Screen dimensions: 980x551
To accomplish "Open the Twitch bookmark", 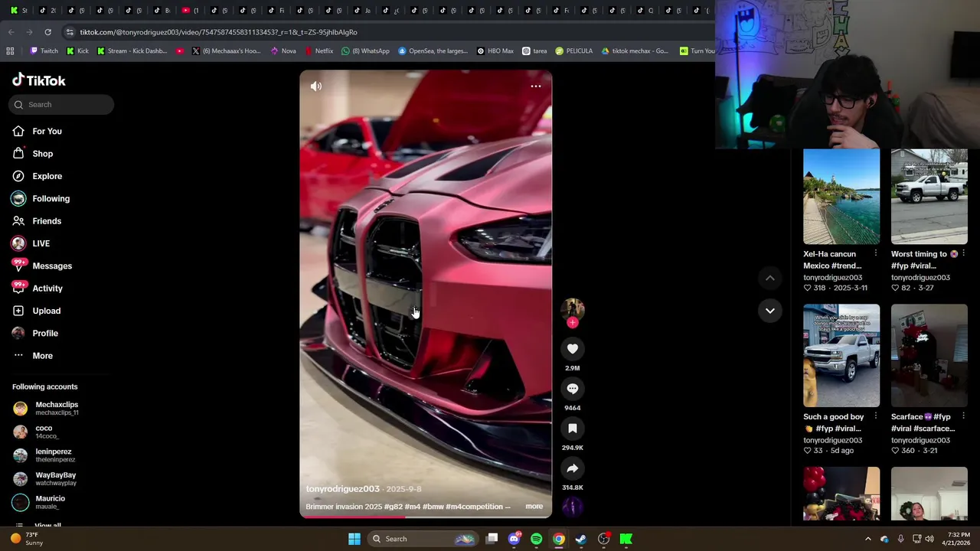I will (x=44, y=51).
